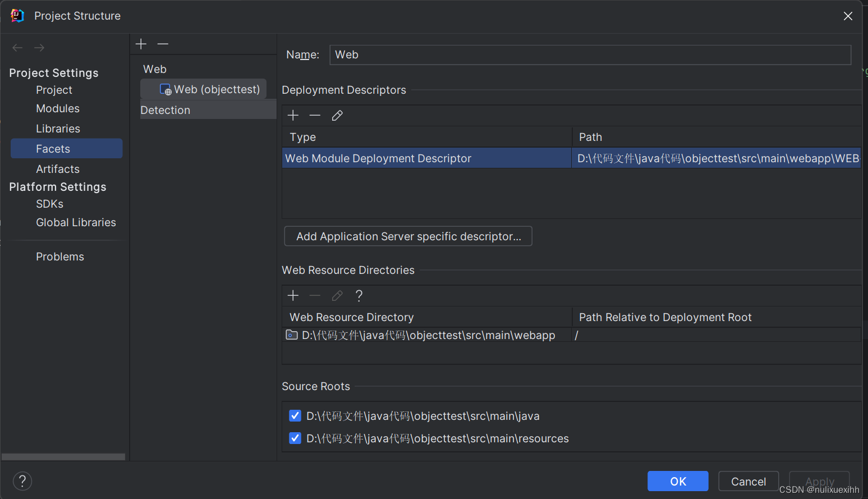Confirm with the OK button
The height and width of the screenshot is (499, 868).
tap(678, 481)
